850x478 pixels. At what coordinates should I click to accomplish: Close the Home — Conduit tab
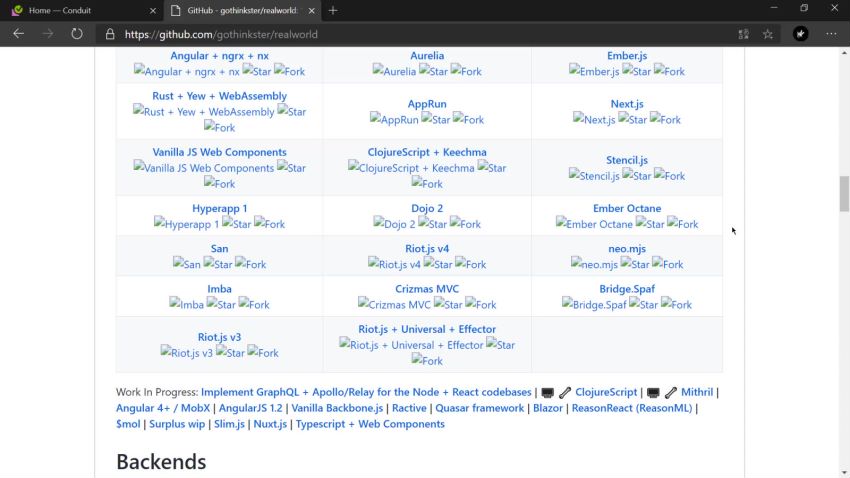click(x=153, y=10)
